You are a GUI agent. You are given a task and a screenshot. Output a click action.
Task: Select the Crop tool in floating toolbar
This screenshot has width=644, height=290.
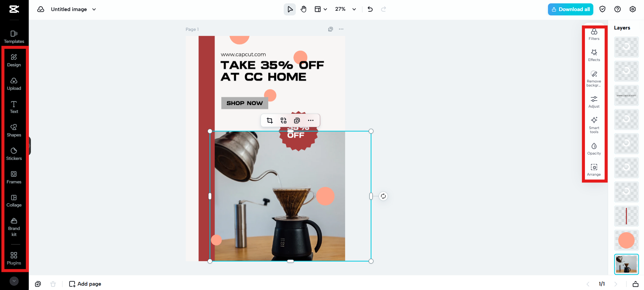270,120
